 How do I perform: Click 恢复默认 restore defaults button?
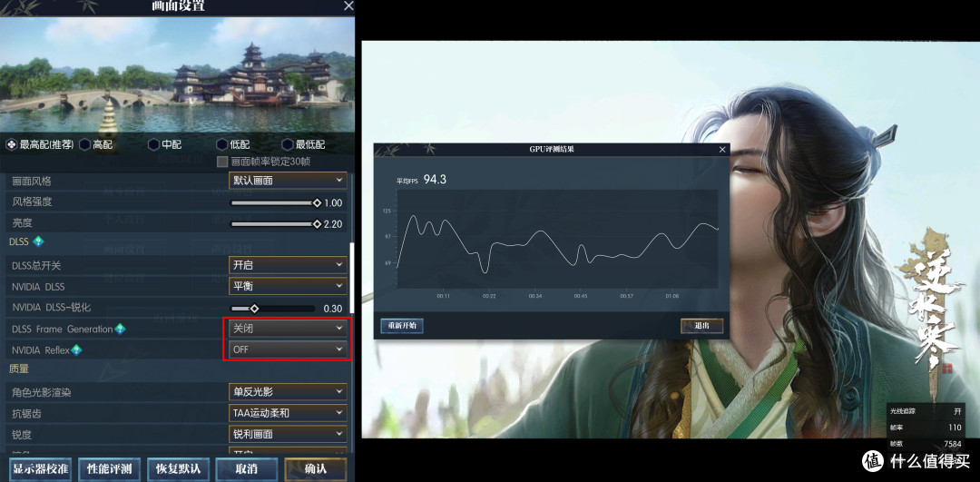178,469
